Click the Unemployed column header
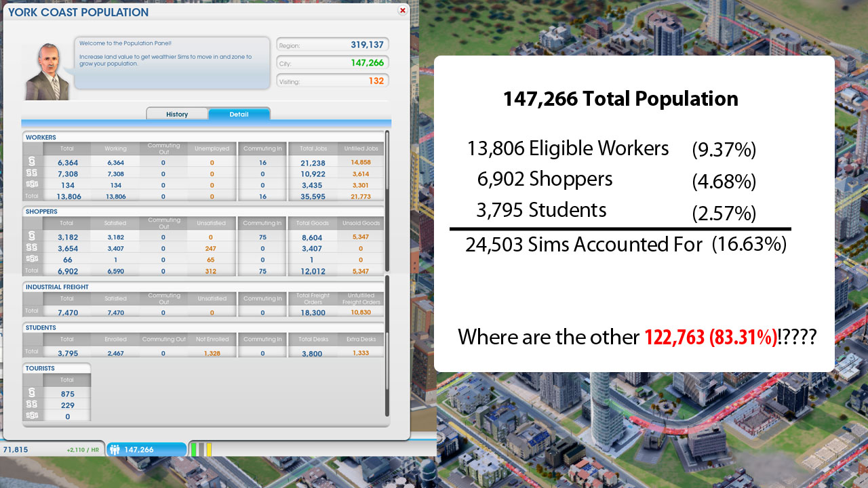Viewport: 868px width, 488px height. (x=212, y=148)
